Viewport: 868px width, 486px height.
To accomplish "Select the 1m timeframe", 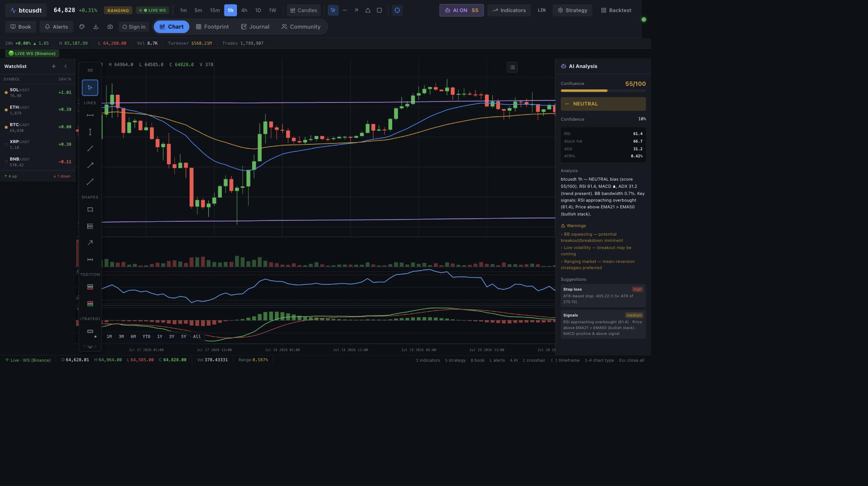I will (183, 10).
